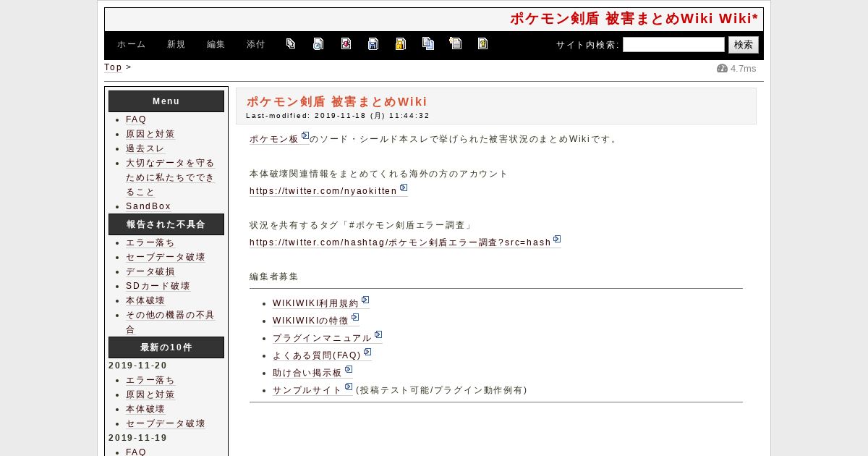
Task: Open ホーム in the top navigation
Action: click(132, 44)
